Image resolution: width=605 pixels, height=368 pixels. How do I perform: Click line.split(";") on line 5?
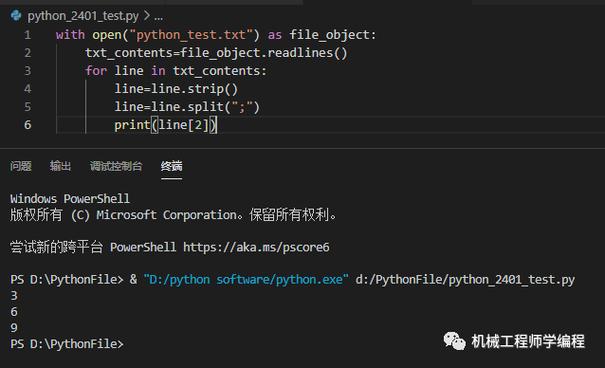pyautogui.click(x=205, y=107)
